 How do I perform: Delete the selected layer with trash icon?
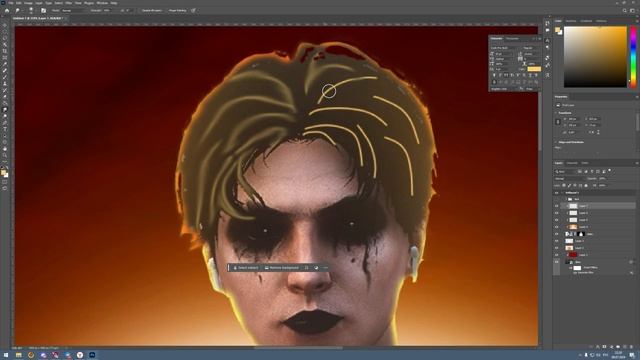[631, 347]
